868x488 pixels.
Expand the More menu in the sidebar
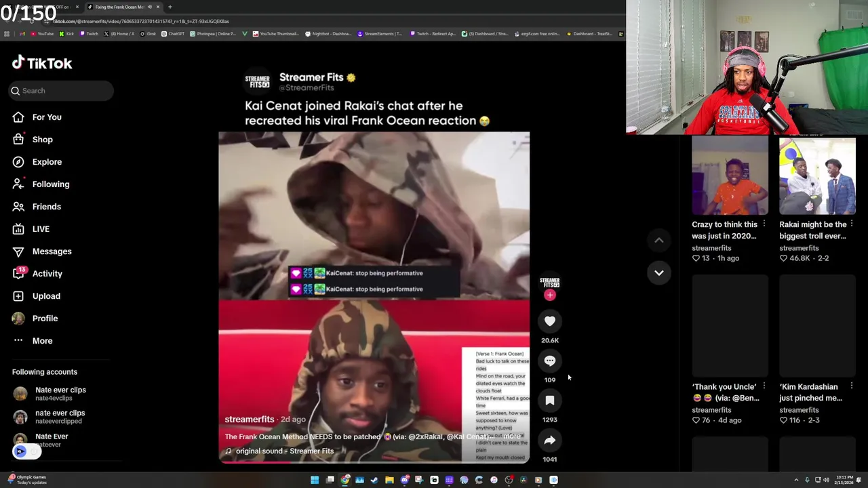[x=42, y=341]
